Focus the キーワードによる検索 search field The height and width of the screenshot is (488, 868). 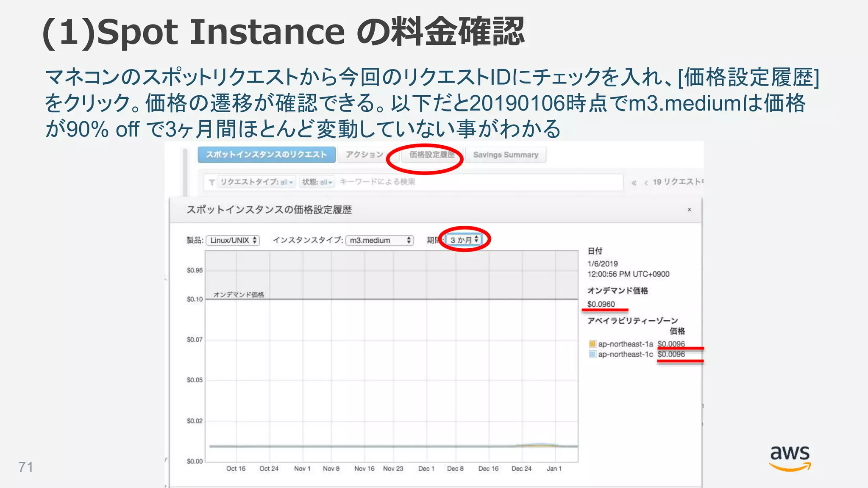479,182
